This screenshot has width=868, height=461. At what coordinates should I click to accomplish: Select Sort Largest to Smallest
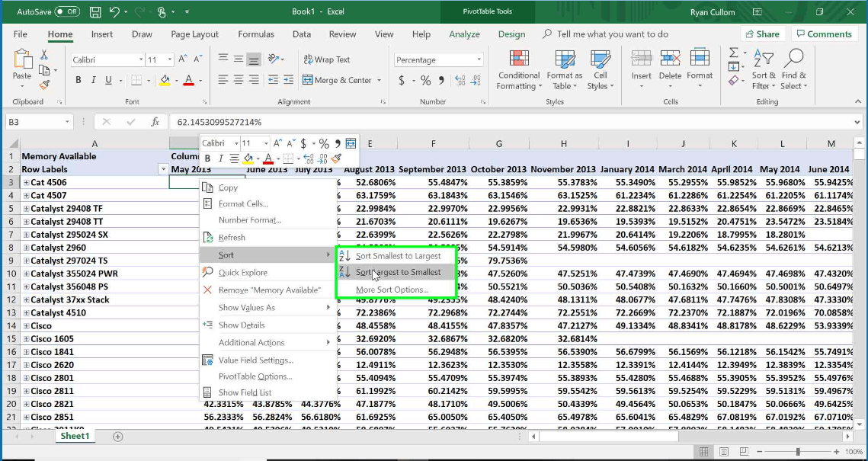coord(398,272)
